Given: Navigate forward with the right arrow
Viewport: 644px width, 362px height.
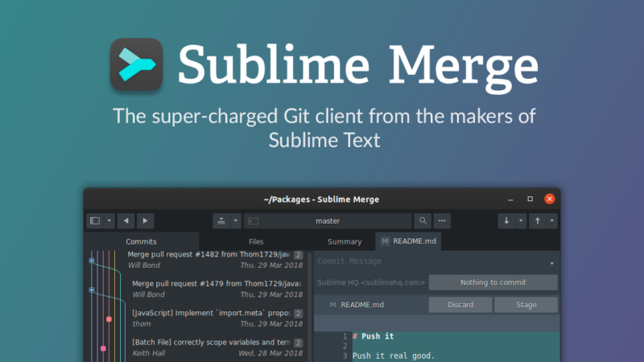Looking at the screenshot, I should coord(144,220).
